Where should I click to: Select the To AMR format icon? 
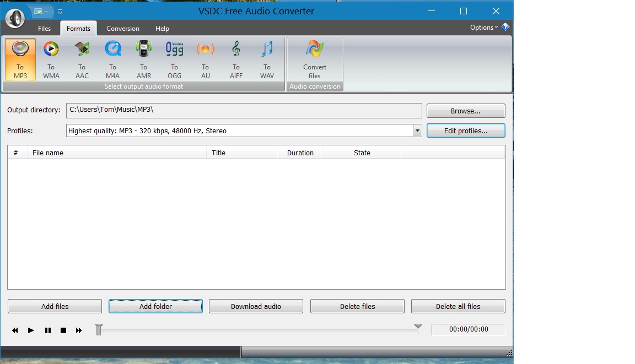tap(144, 59)
